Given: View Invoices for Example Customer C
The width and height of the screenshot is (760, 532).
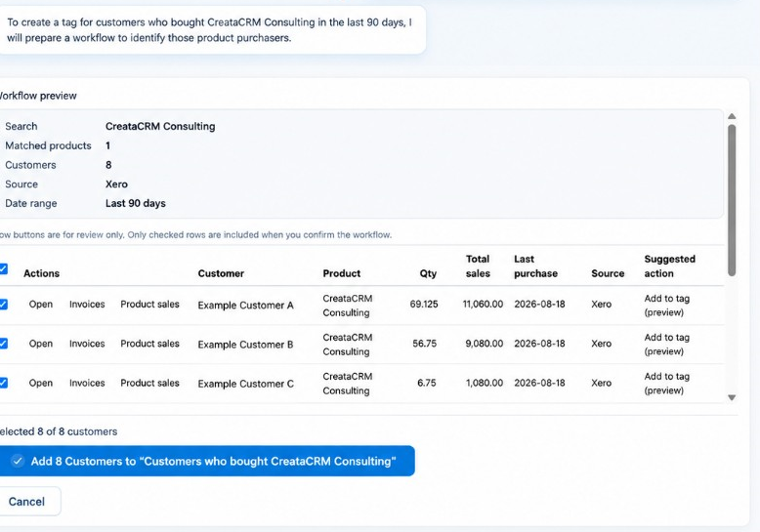Looking at the screenshot, I should point(87,383).
